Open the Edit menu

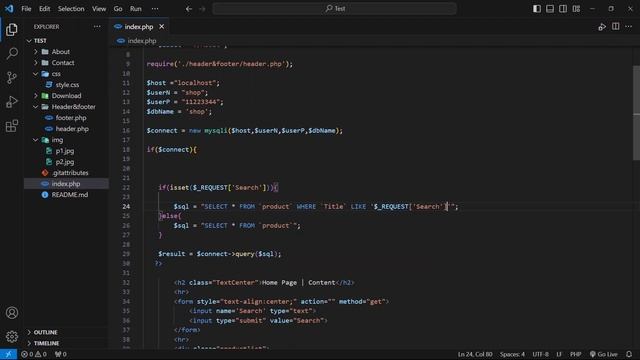coord(44,9)
